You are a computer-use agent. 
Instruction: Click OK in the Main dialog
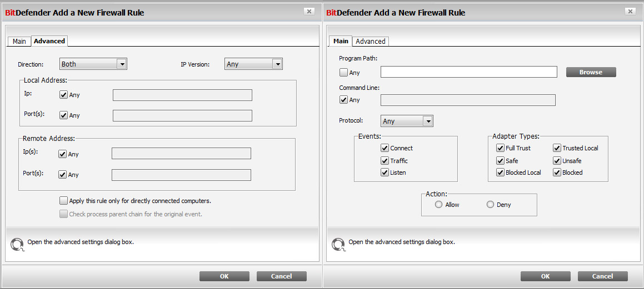tap(546, 276)
